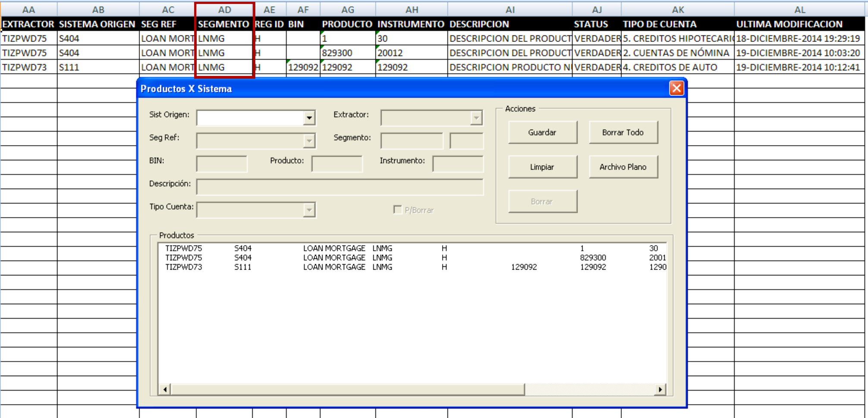
Task: Expand the Extractor dropdown arrow
Action: [476, 117]
